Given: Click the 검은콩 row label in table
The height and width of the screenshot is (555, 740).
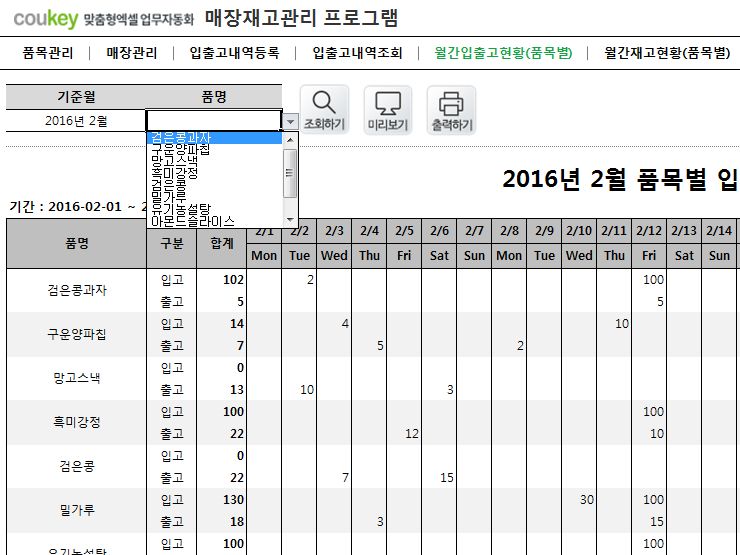Looking at the screenshot, I should point(76,466).
